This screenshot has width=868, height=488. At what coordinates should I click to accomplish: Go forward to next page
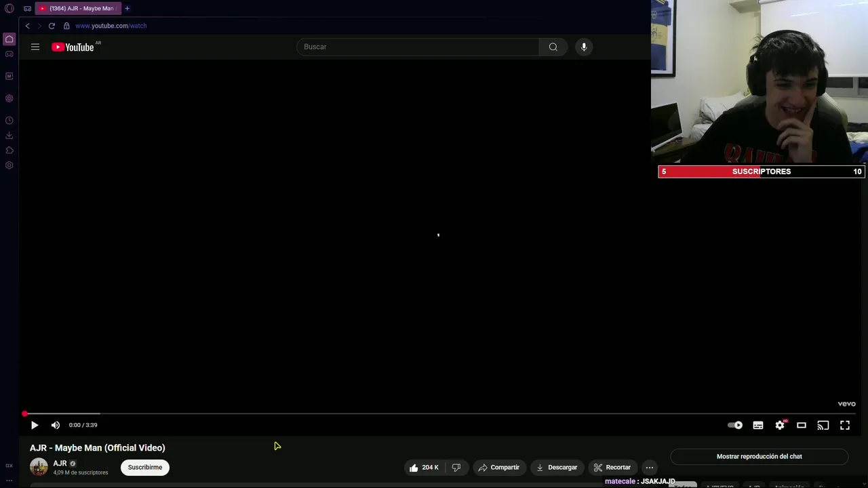[39, 26]
